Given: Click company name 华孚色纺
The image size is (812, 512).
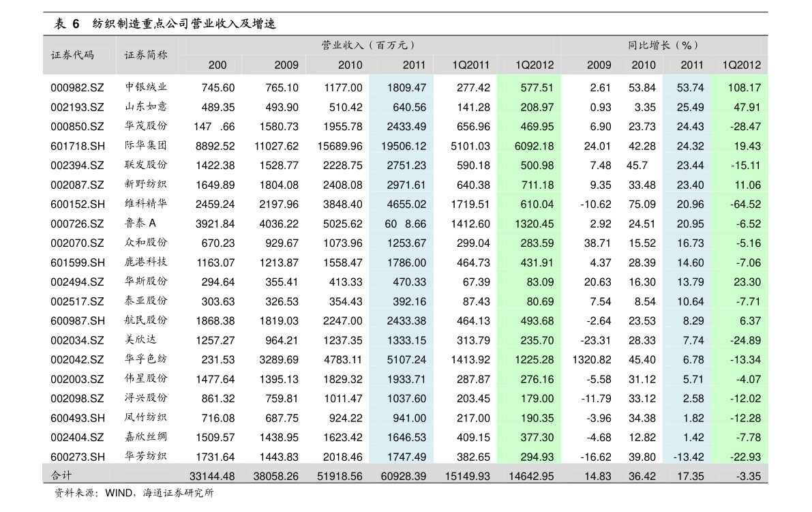Looking at the screenshot, I should [x=146, y=359].
